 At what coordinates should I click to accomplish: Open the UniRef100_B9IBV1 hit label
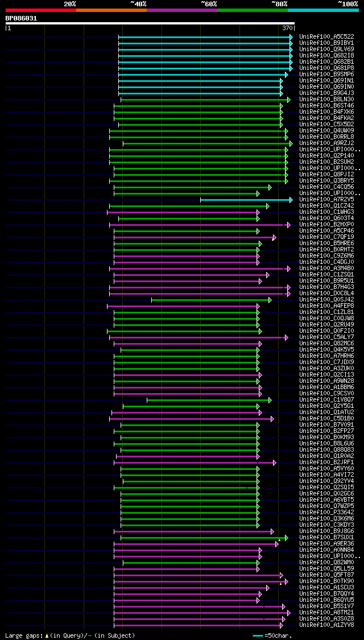point(326,43)
